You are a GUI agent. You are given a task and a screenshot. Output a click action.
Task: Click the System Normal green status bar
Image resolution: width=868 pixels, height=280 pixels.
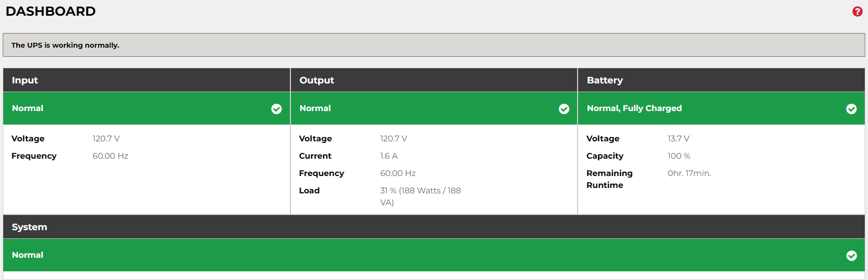(434, 255)
